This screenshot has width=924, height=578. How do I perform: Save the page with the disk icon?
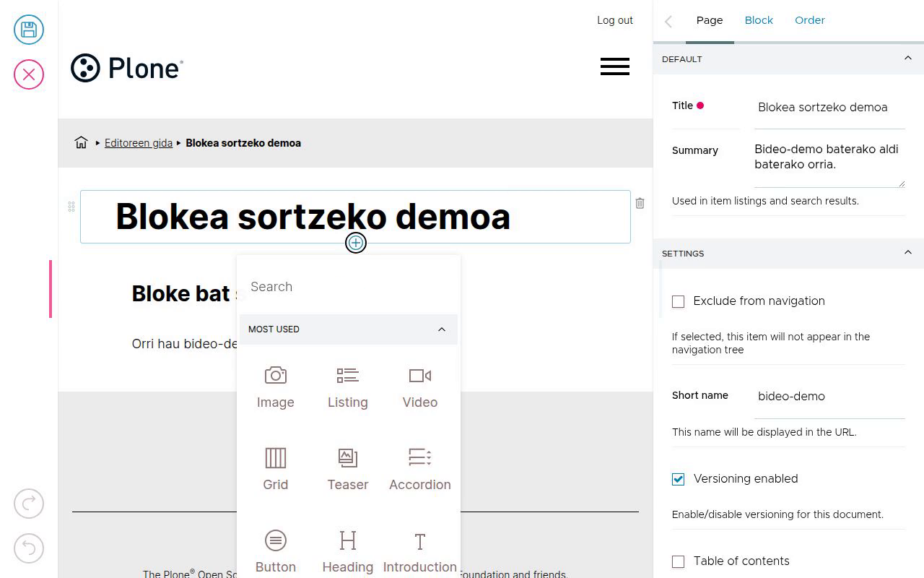pos(29,30)
